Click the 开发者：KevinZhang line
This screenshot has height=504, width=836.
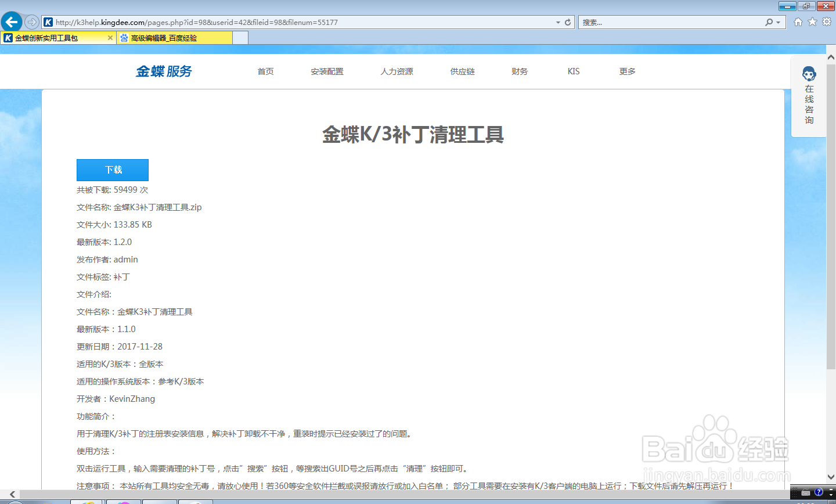click(x=116, y=399)
